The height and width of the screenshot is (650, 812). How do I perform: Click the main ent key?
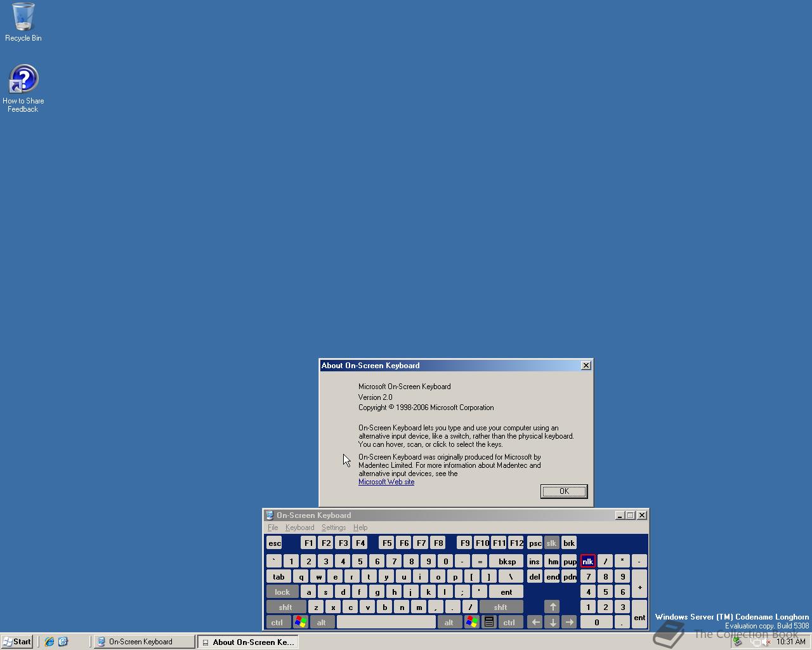506,592
